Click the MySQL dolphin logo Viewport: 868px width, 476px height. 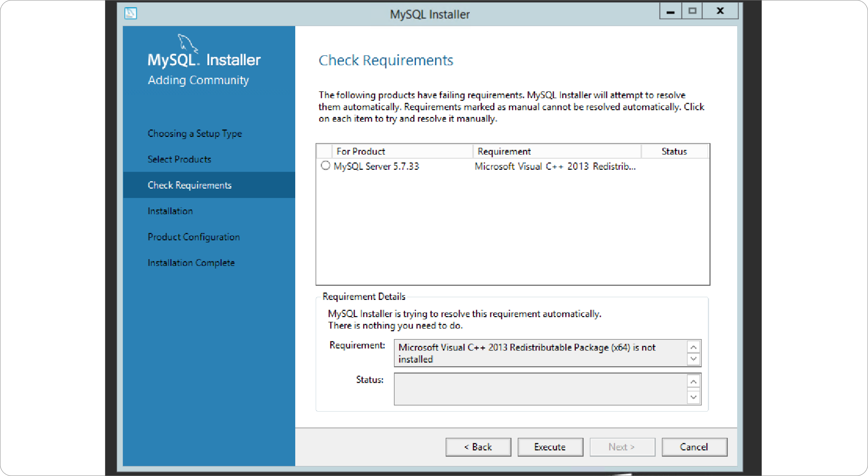click(x=187, y=43)
